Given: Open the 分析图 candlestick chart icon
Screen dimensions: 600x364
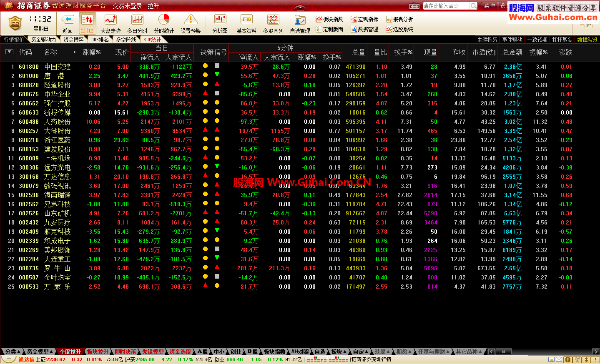Looking at the screenshot, I should (220, 20).
